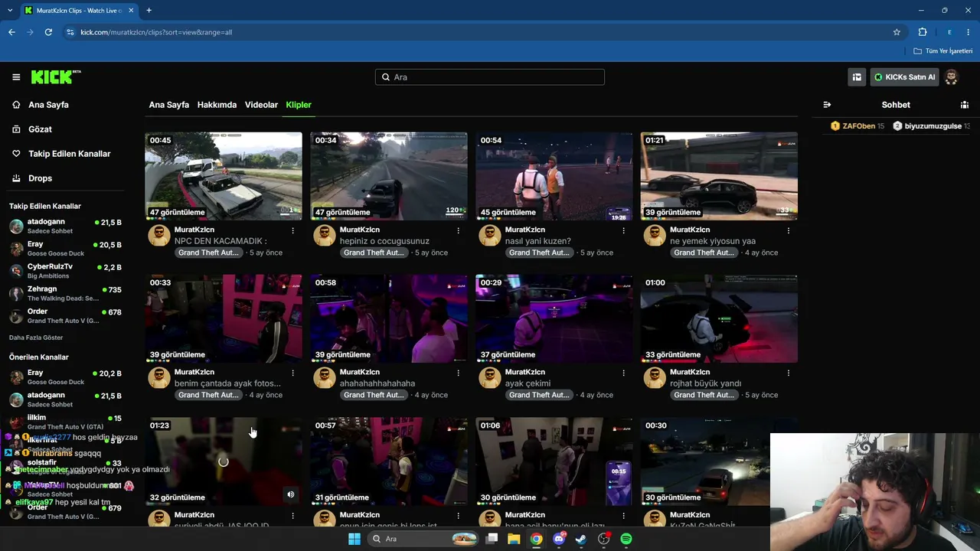The width and height of the screenshot is (980, 551).
Task: Open options for NPC DEN KACAMADIK clip
Action: point(292,230)
